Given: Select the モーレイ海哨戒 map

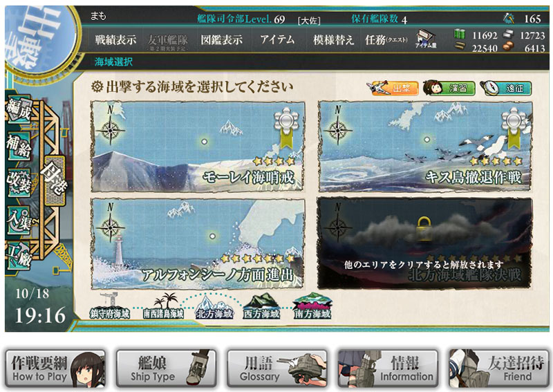Looking at the screenshot, I should pos(198,146).
